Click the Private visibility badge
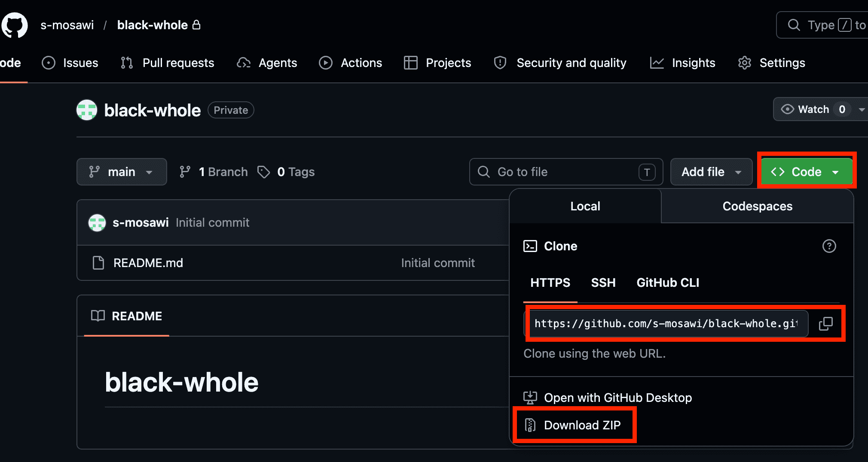 point(231,110)
